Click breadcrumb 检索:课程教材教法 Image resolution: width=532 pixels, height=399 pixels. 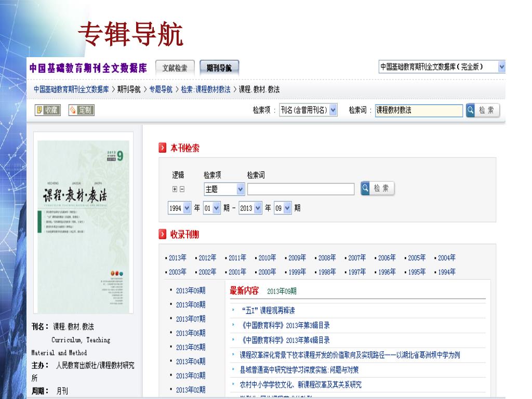[206, 89]
